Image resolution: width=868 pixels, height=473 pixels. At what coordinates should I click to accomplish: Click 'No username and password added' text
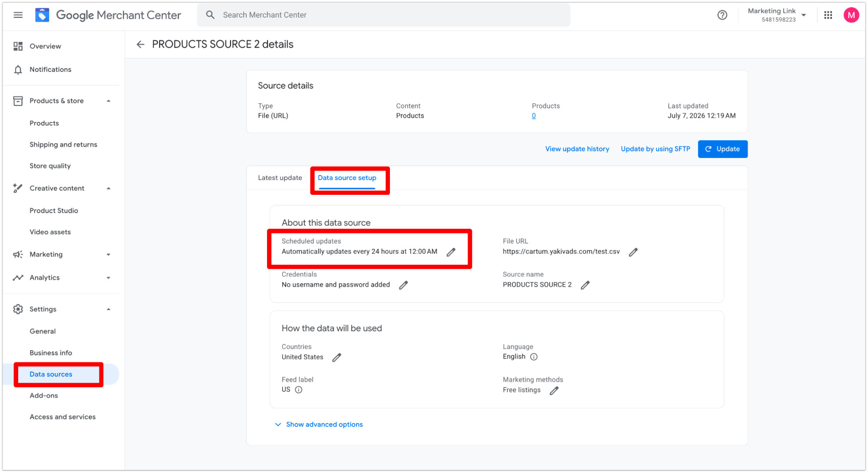click(336, 285)
